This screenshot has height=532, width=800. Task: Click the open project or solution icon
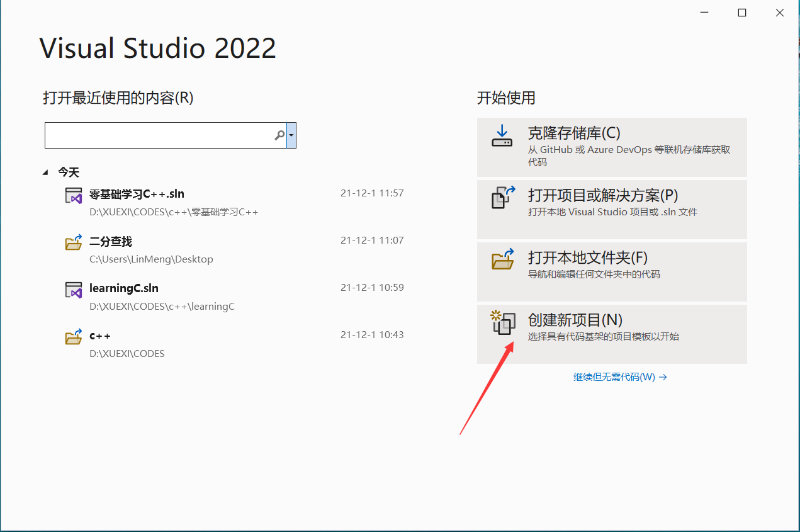(x=504, y=197)
